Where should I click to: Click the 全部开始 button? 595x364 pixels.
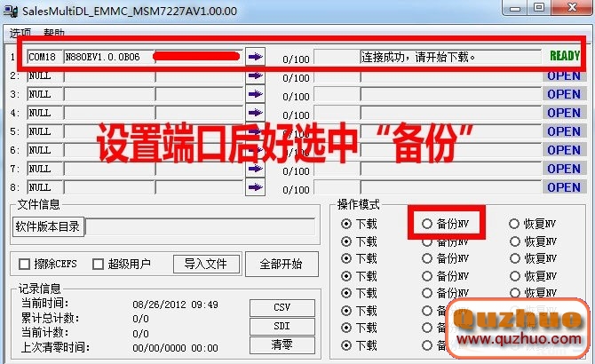click(281, 264)
